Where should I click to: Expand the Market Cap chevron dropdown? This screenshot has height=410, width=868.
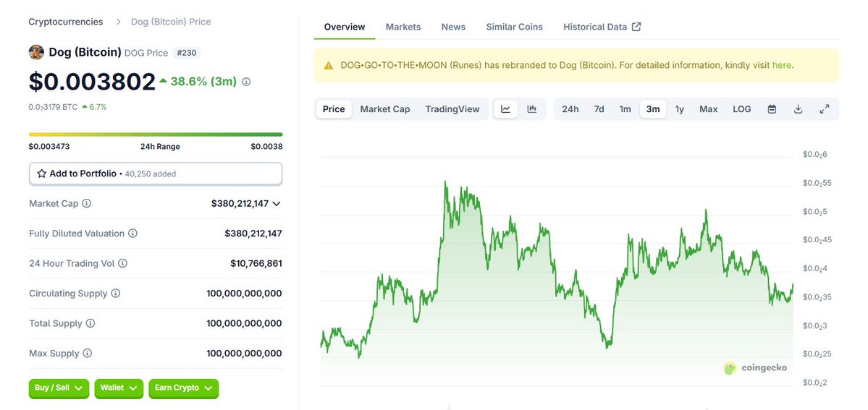(277, 204)
